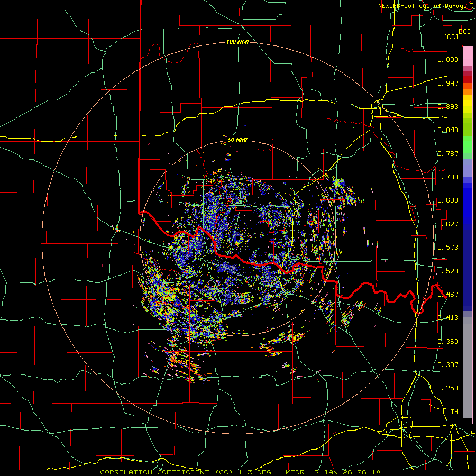Click the DCC label above the legend
This screenshot has height=476, width=476.
tap(464, 32)
